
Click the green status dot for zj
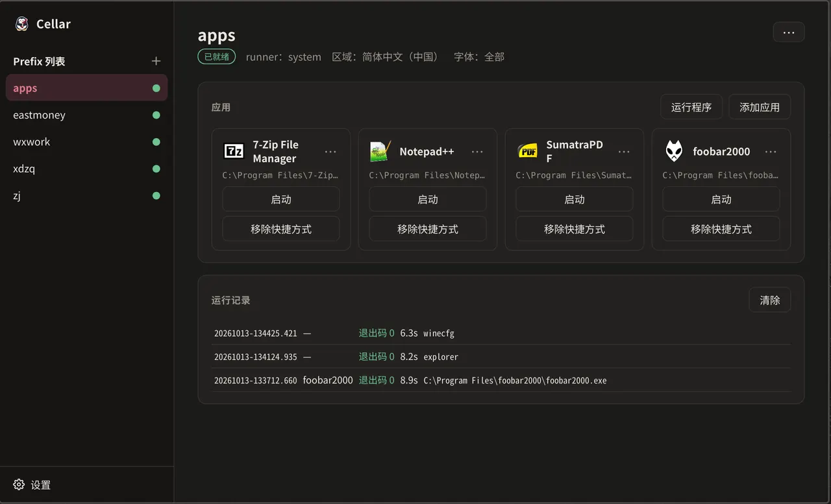pos(156,195)
